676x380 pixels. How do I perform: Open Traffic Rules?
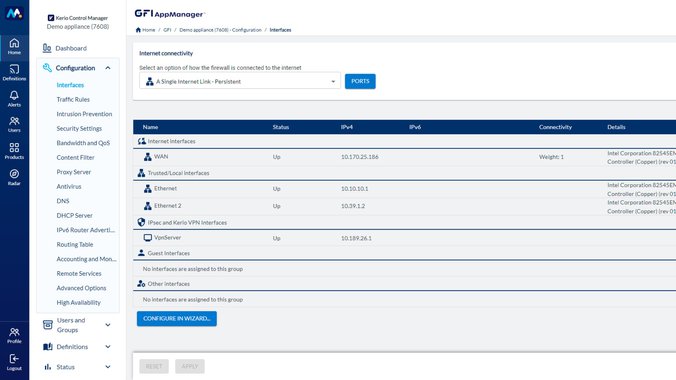tap(73, 99)
